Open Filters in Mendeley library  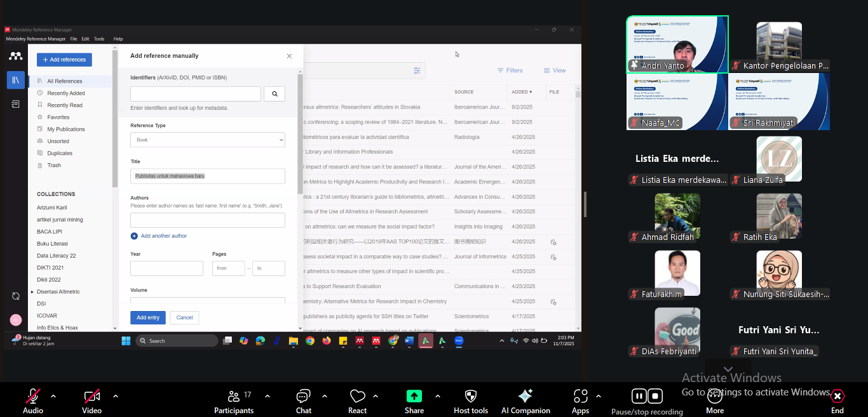coord(510,70)
